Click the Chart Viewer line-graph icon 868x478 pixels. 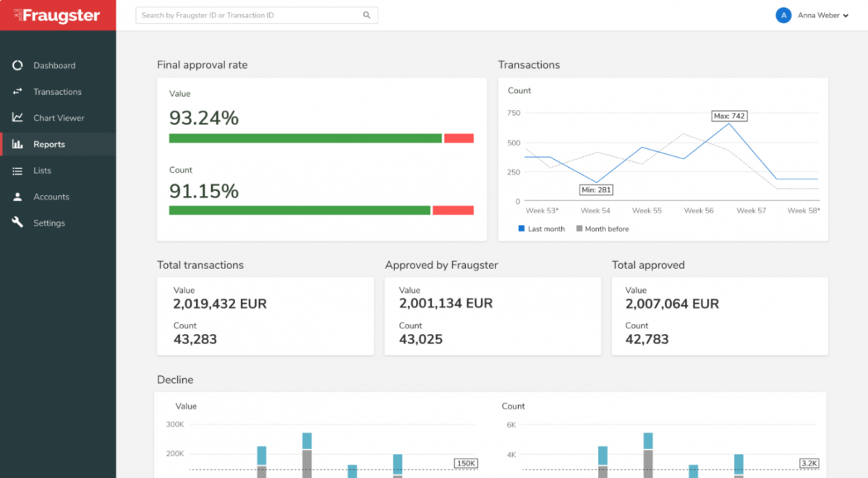(x=17, y=118)
